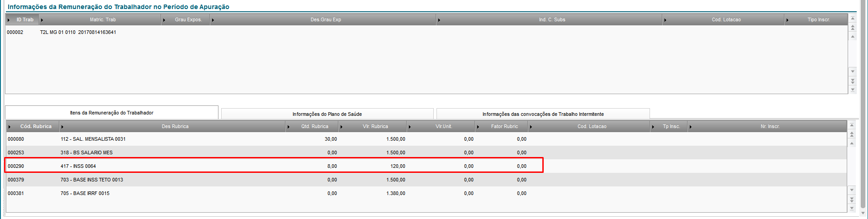The height and width of the screenshot is (219, 868).
Task: Sort by Tipo Inscr. column header
Action: click(816, 19)
